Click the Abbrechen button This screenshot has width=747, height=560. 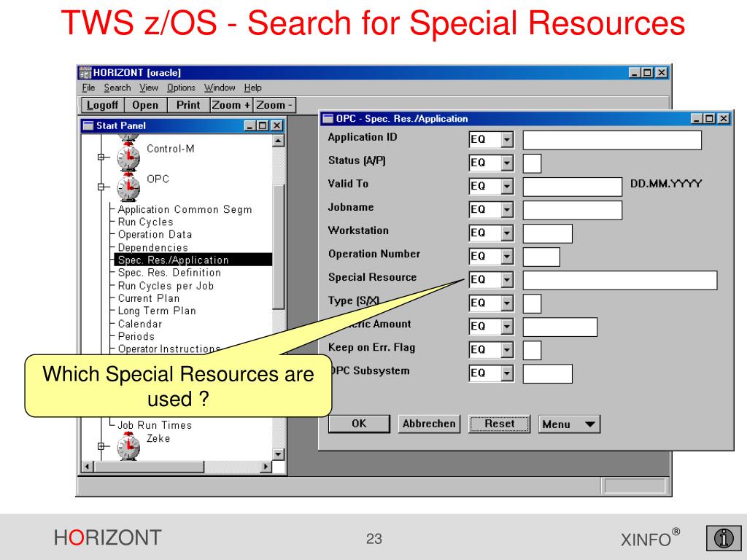(x=429, y=424)
